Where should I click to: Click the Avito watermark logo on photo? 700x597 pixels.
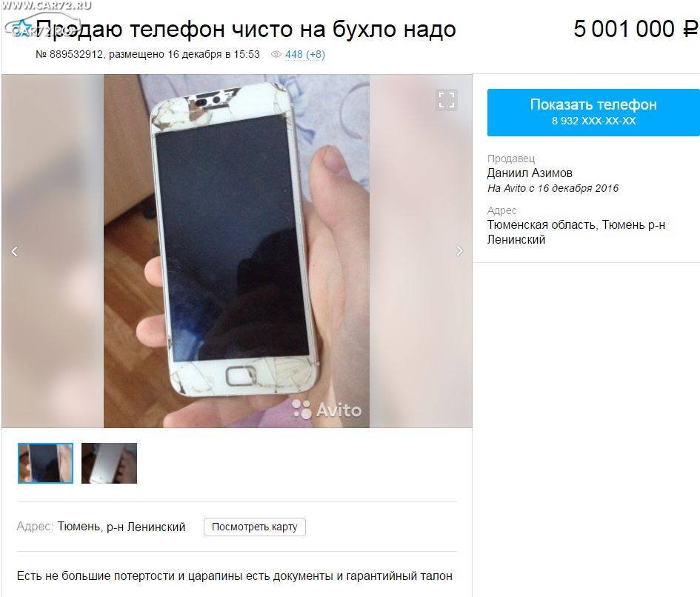coord(327,410)
